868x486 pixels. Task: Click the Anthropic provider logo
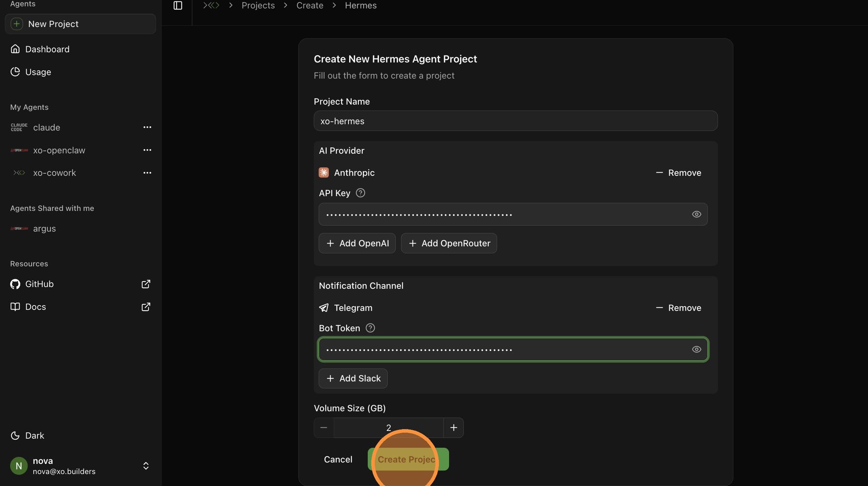click(324, 173)
